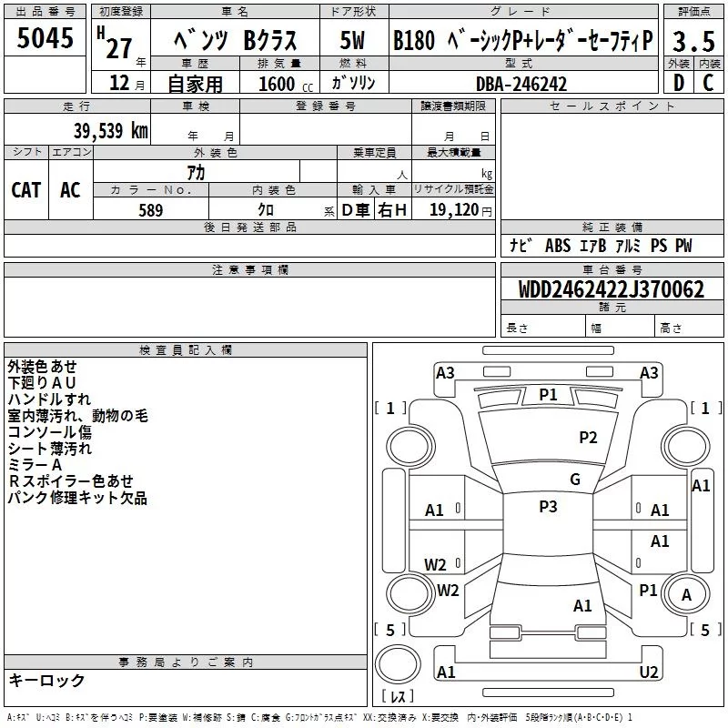Select the interior grade C cell
This screenshot has height=728, width=728.
[x=708, y=83]
